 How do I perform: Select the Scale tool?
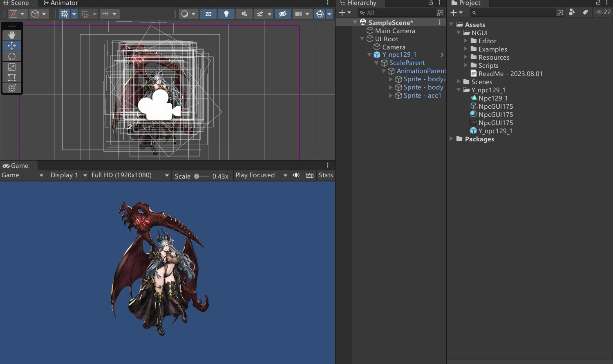[x=12, y=67]
